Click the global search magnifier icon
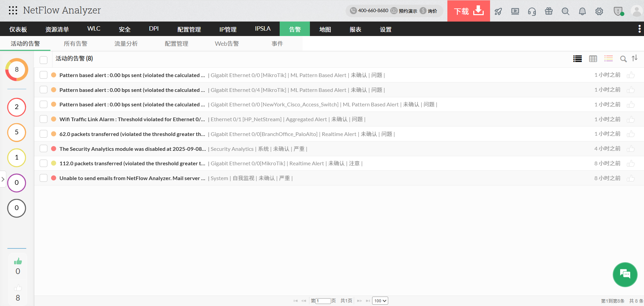Screen dimensions: 644x306 pos(565,11)
